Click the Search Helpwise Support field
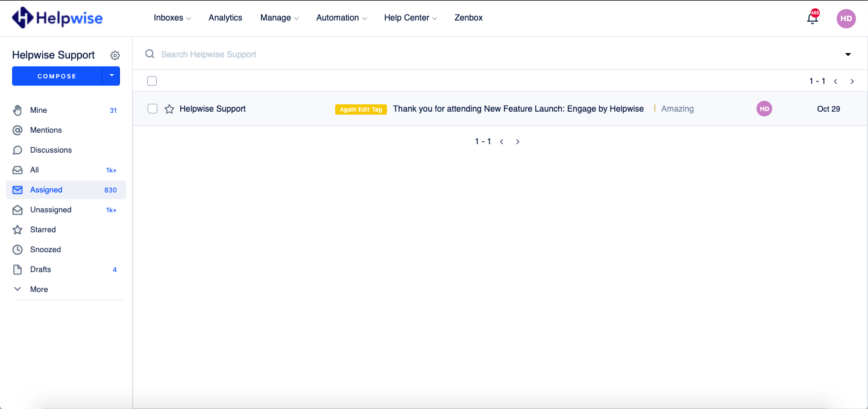The width and height of the screenshot is (868, 409). (x=209, y=54)
